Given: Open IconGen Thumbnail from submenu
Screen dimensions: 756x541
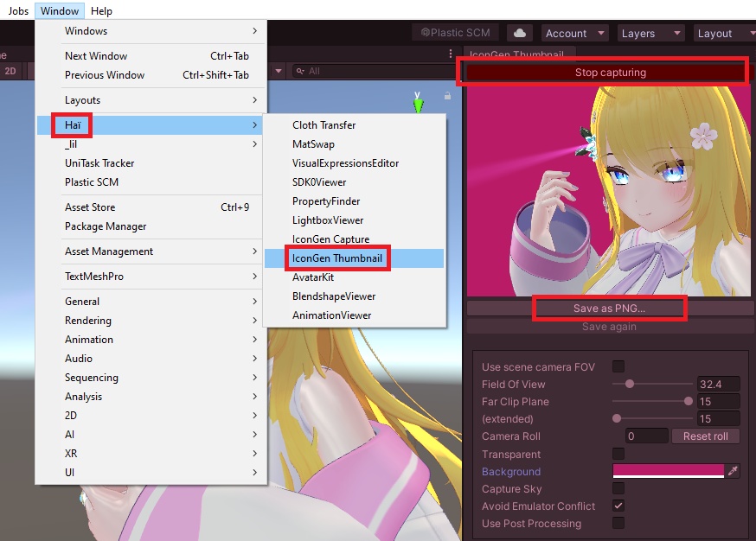Looking at the screenshot, I should coord(355,258).
